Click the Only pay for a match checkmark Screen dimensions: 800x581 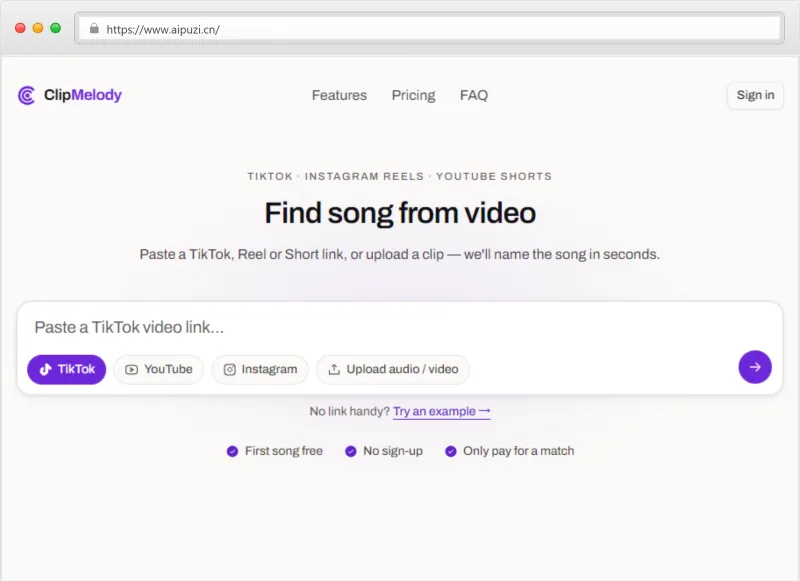coord(451,451)
